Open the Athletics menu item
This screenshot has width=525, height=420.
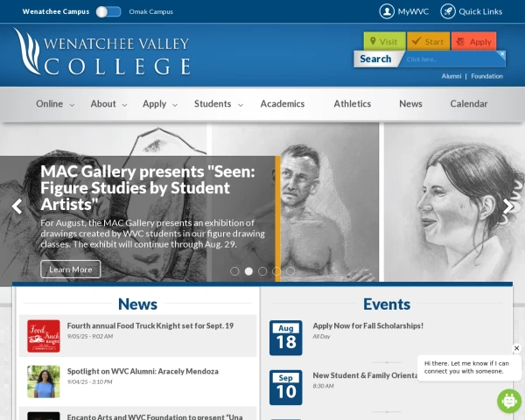353,104
